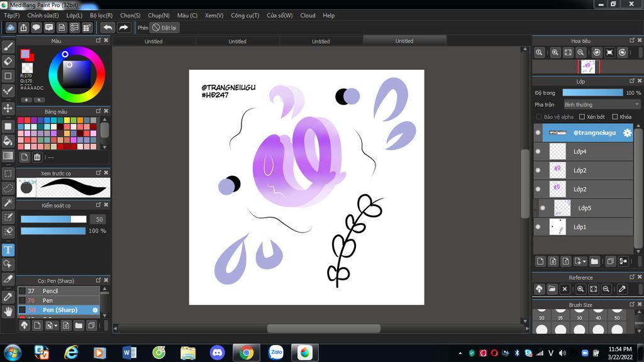The width and height of the screenshot is (644, 362).
Task: Select the Eraser tool
Action: pyautogui.click(x=8, y=61)
